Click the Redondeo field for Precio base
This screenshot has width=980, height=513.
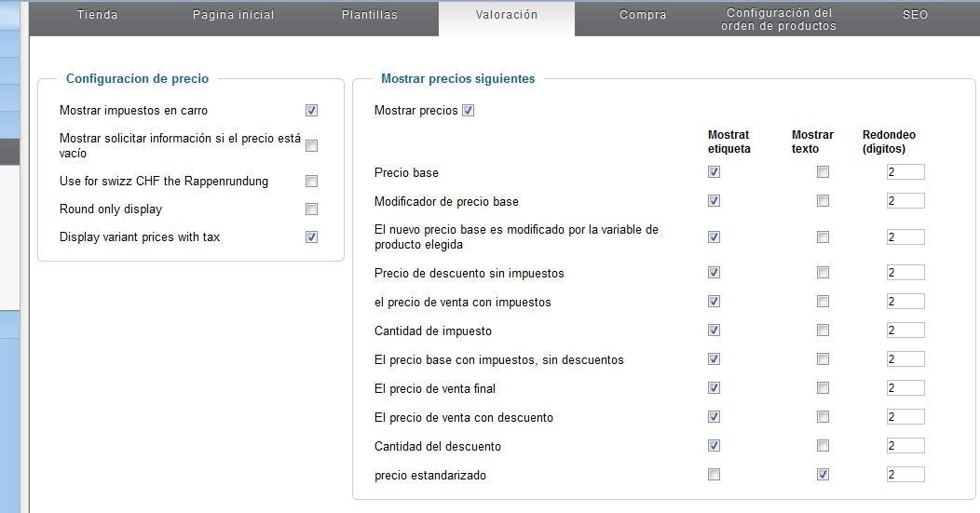[x=905, y=172]
